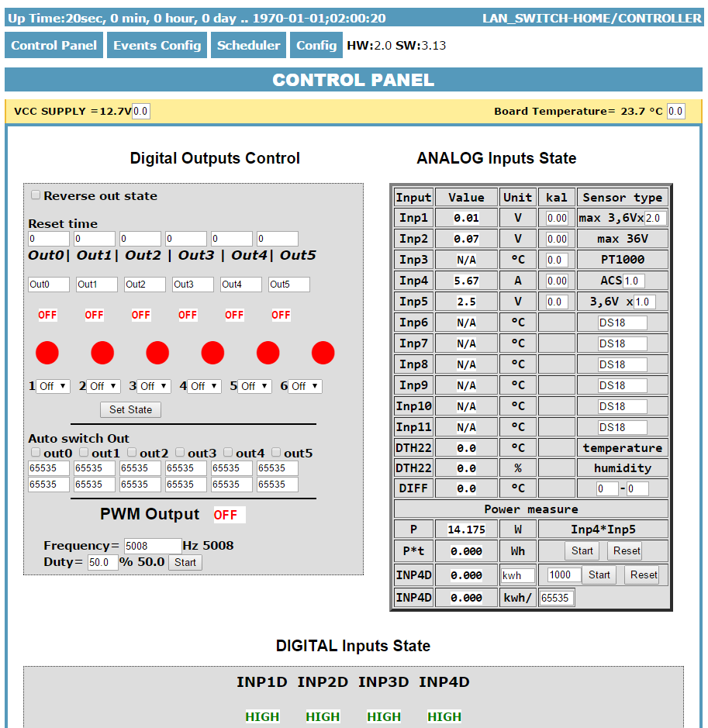Edit the Inp5 multiplier 1.0 field

point(644,302)
